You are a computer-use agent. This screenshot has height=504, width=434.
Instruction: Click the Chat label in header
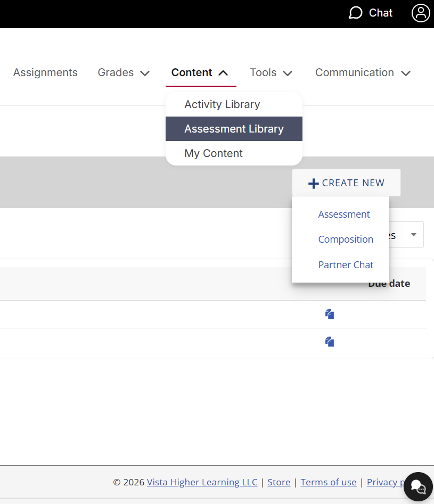pos(381,13)
